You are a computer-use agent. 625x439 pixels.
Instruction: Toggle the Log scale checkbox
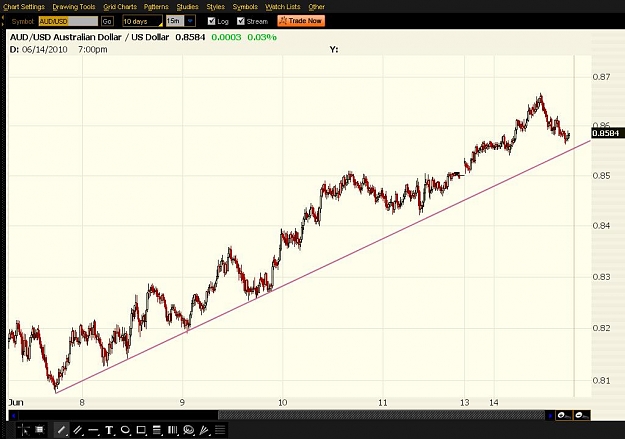pyautogui.click(x=212, y=21)
